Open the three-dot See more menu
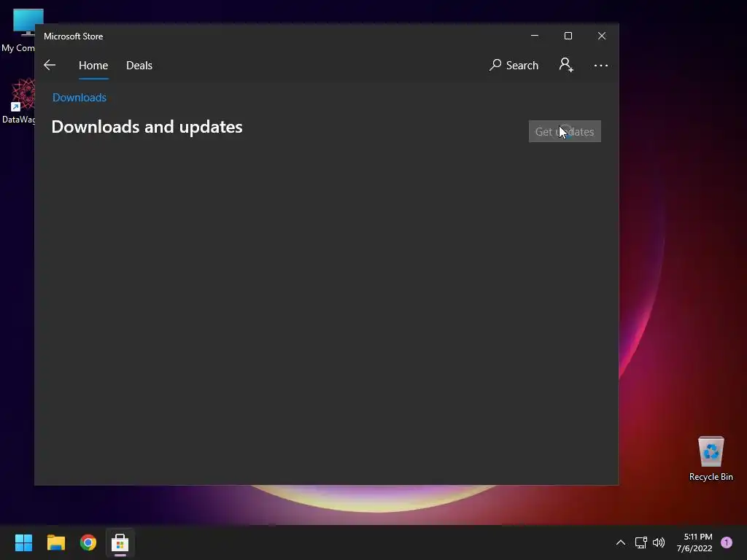Viewport: 747px width, 560px height. tap(601, 65)
